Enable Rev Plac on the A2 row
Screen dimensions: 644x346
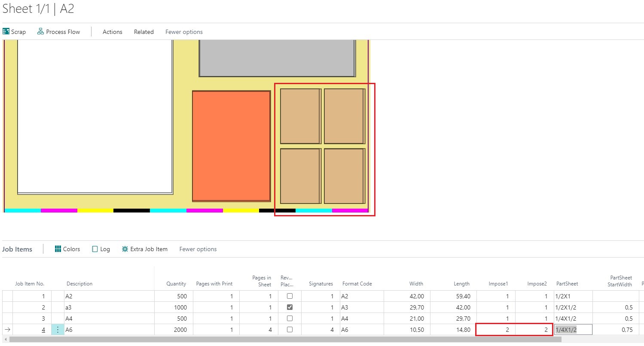[290, 296]
